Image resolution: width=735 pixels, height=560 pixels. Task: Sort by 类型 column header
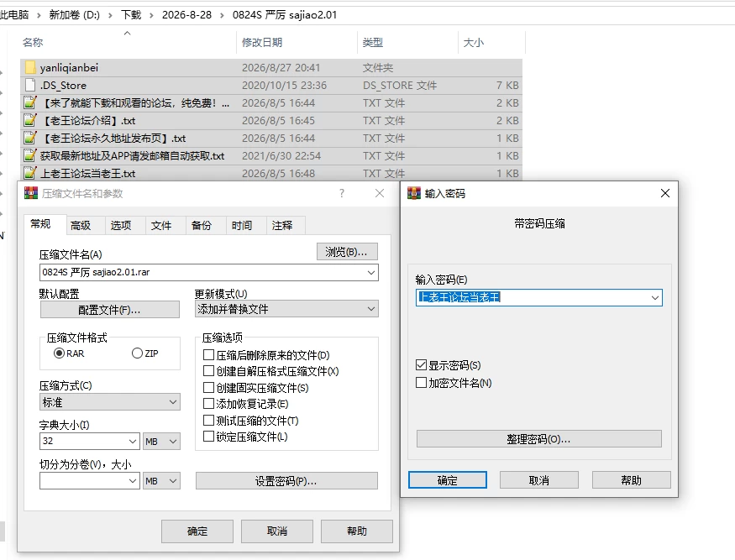pyautogui.click(x=373, y=42)
